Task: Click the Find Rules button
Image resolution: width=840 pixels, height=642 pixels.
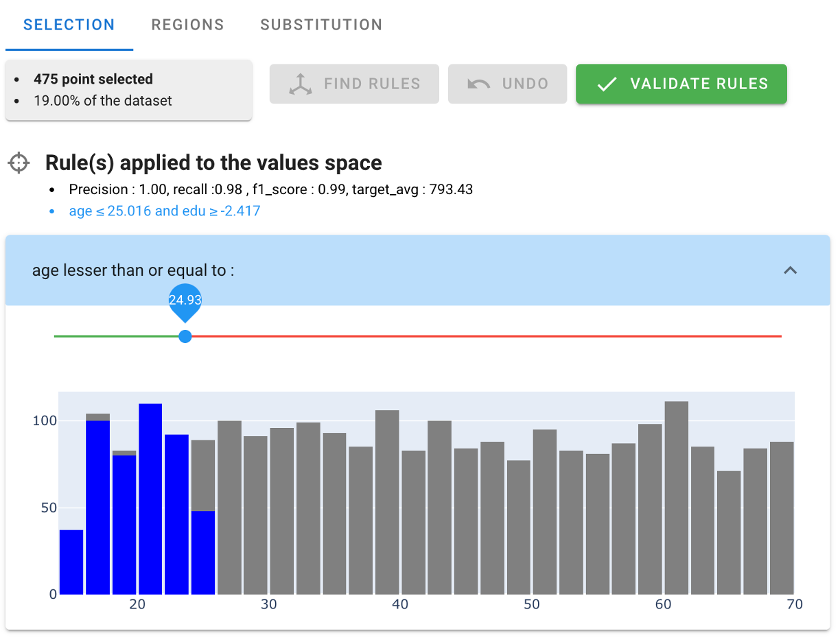Action: (x=354, y=84)
